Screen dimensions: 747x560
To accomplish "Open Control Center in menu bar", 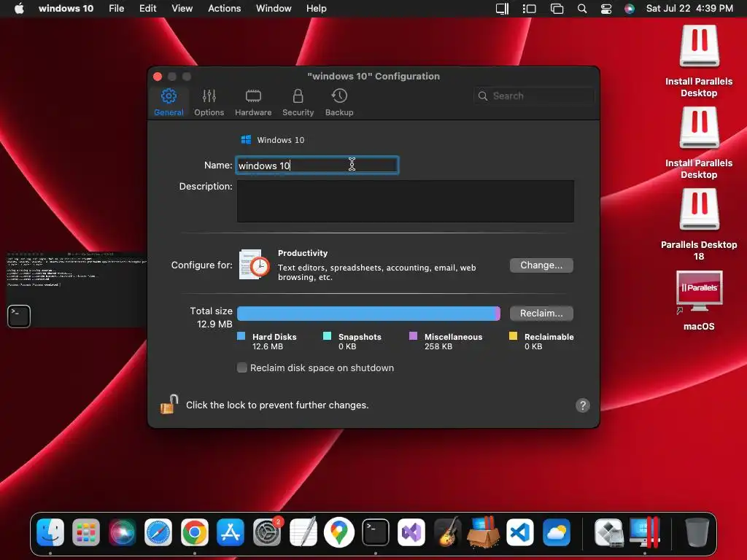I will [x=606, y=9].
